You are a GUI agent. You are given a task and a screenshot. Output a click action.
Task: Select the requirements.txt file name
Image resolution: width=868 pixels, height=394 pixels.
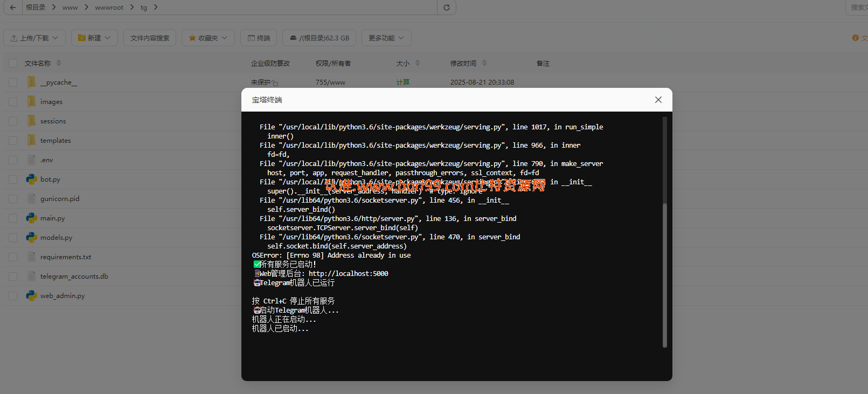tap(66, 257)
